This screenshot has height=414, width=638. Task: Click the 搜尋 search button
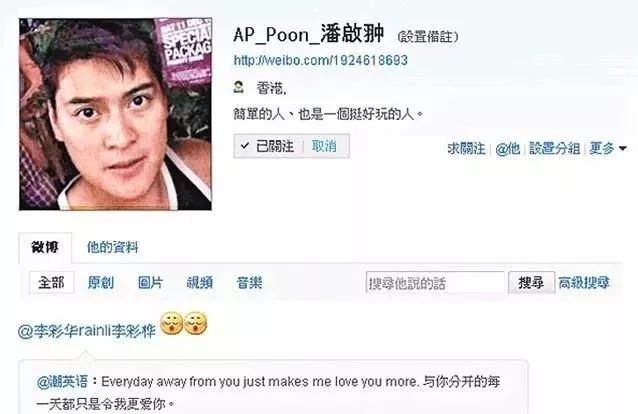point(531,283)
